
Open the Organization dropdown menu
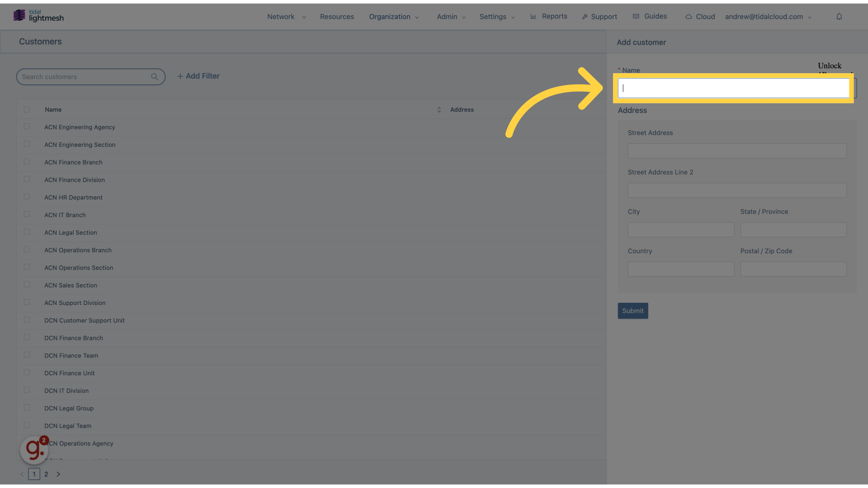point(394,16)
